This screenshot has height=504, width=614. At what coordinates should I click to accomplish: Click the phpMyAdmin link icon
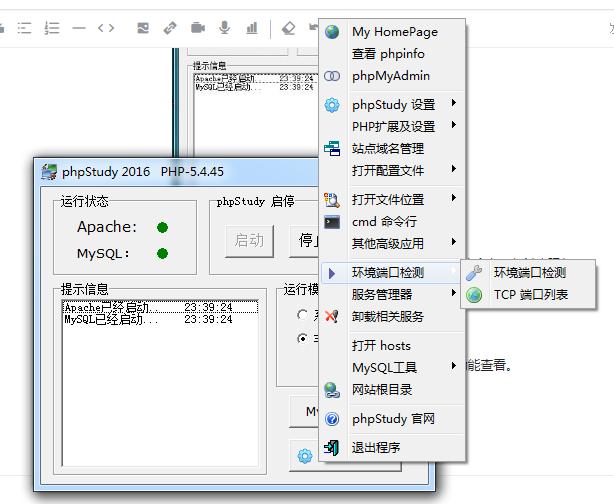[332, 76]
